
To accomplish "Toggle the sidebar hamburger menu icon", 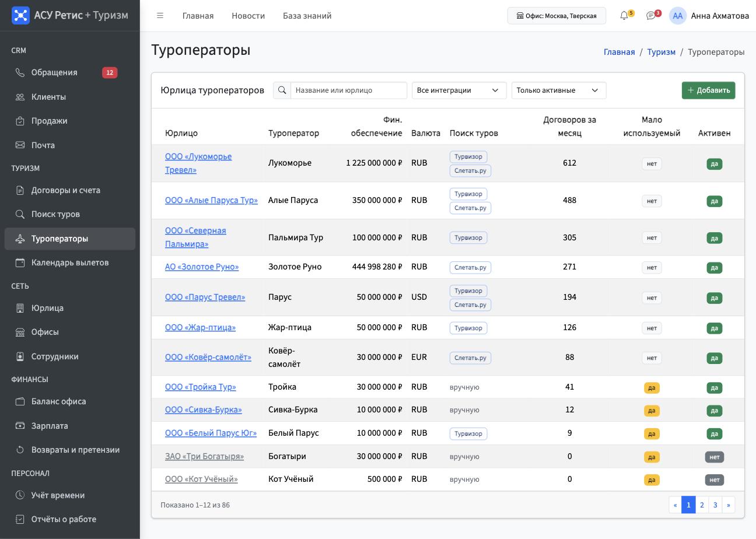I will click(160, 16).
